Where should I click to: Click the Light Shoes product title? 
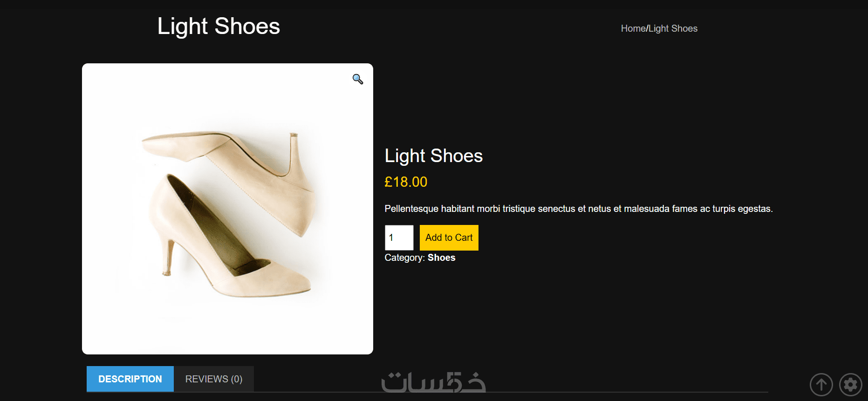tap(433, 156)
